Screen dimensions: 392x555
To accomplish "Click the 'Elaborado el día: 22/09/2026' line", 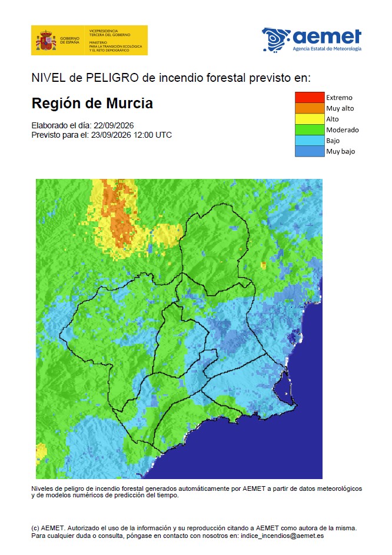I will pyautogui.click(x=82, y=125).
